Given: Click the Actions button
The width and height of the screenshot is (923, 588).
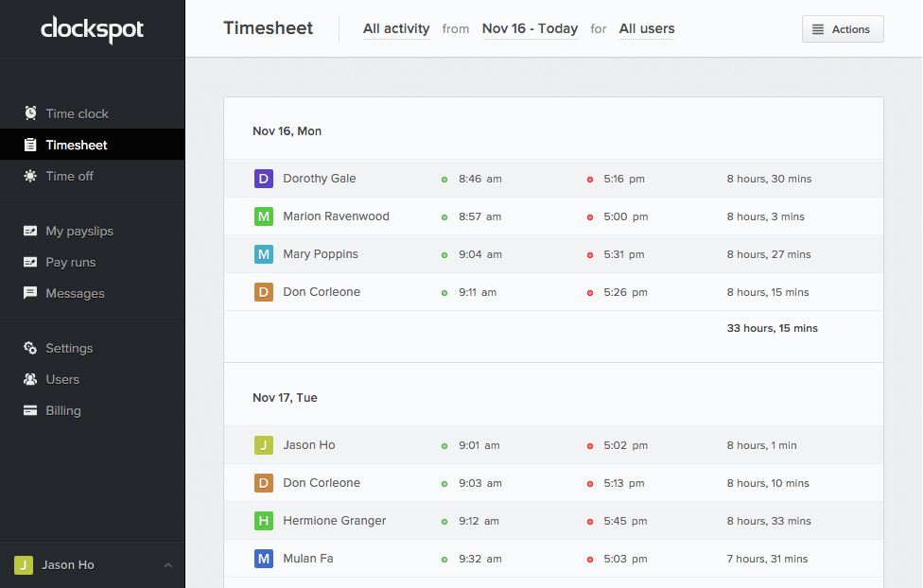Looking at the screenshot, I should 842,29.
